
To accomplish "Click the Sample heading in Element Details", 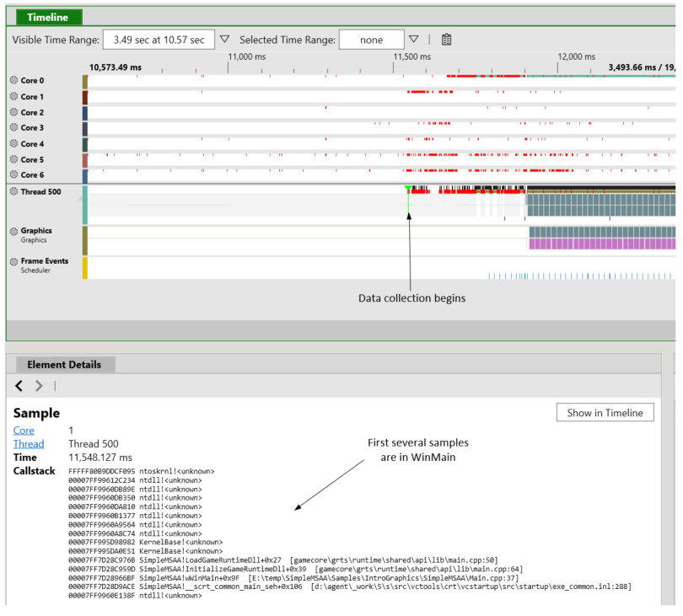I will pyautogui.click(x=36, y=413).
